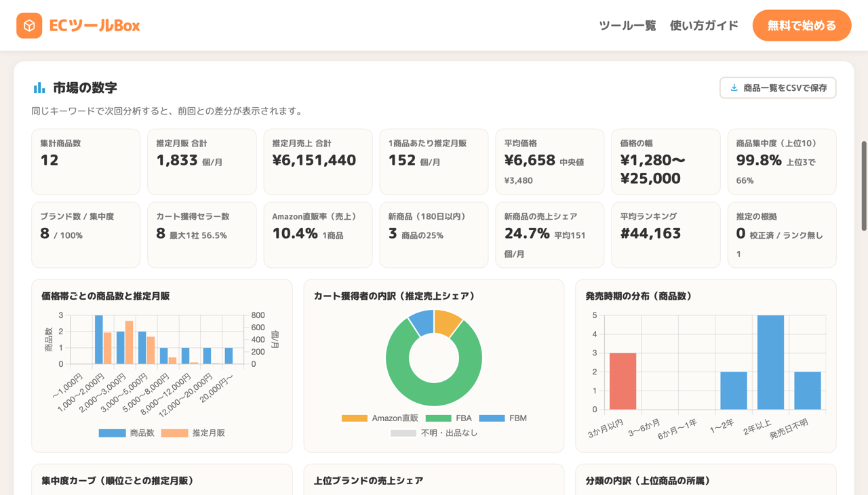868x495 pixels.
Task: Click the green FBA segment of the donut chart
Action: click(x=434, y=393)
